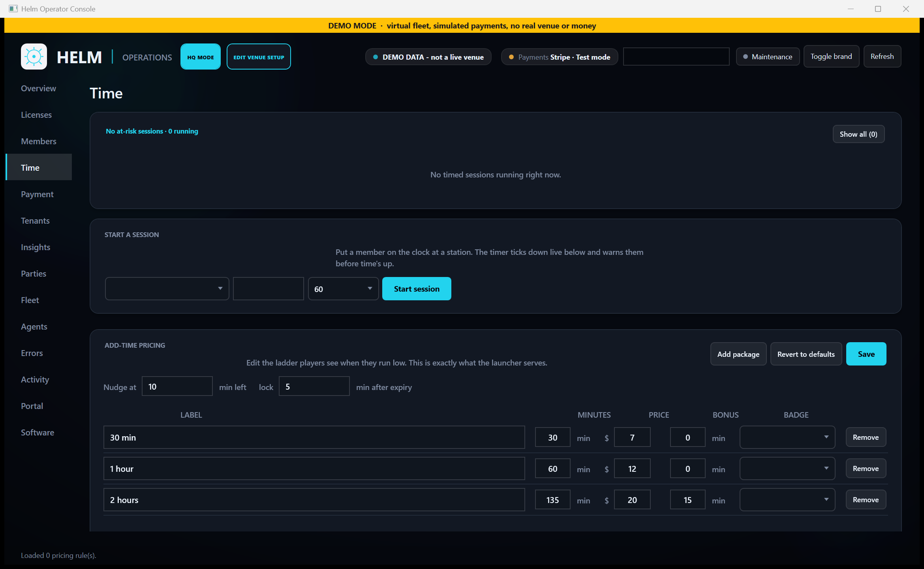Image resolution: width=924 pixels, height=569 pixels.
Task: Open the Members page
Action: click(x=39, y=141)
